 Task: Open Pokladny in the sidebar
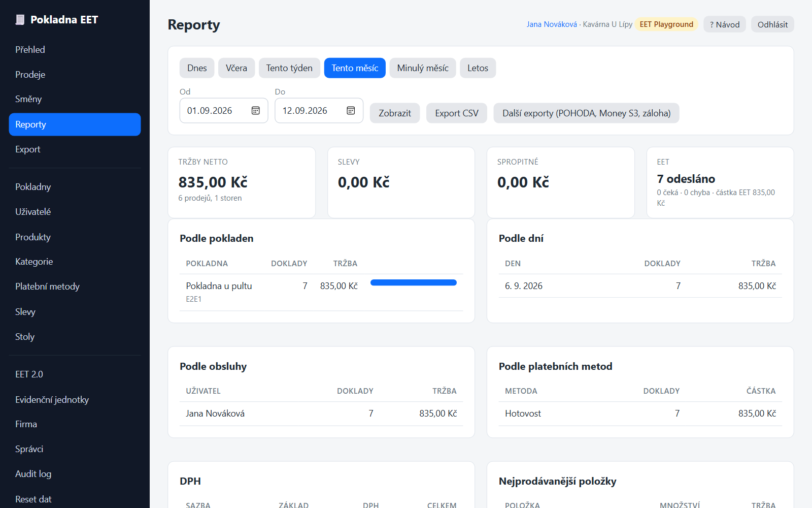[x=75, y=187]
